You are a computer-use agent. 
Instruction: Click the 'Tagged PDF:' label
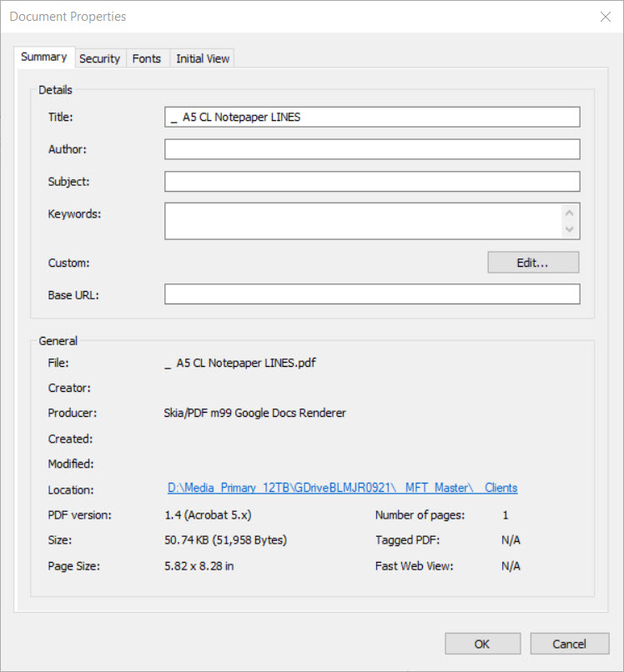pyautogui.click(x=407, y=540)
